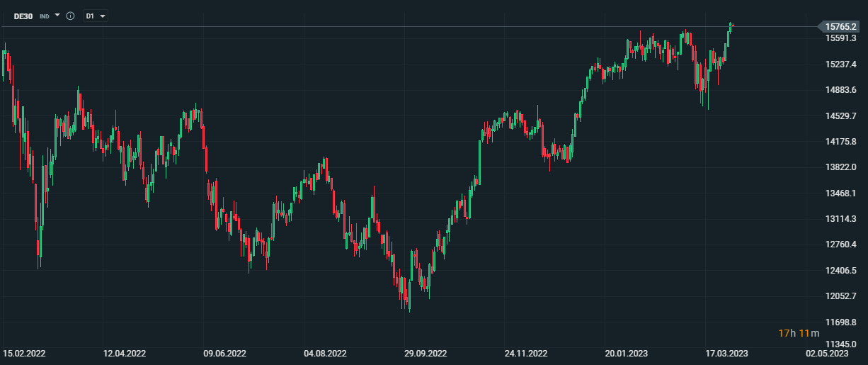Click the IND category label
Viewport: 868px width, 365px height.
pos(45,16)
